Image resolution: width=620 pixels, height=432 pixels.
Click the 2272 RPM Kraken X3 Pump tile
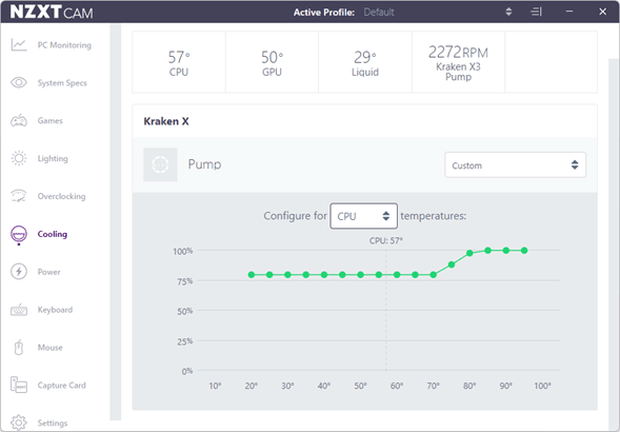[459, 62]
